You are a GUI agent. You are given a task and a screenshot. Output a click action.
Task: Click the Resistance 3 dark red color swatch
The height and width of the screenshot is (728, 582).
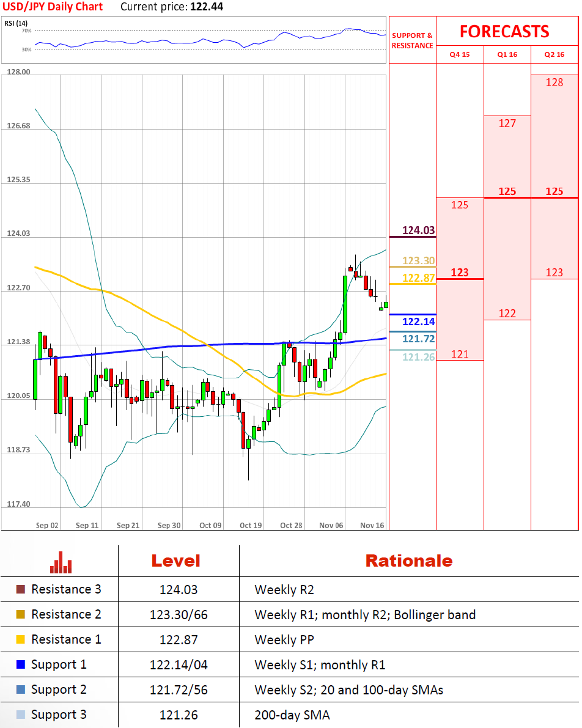click(20, 589)
